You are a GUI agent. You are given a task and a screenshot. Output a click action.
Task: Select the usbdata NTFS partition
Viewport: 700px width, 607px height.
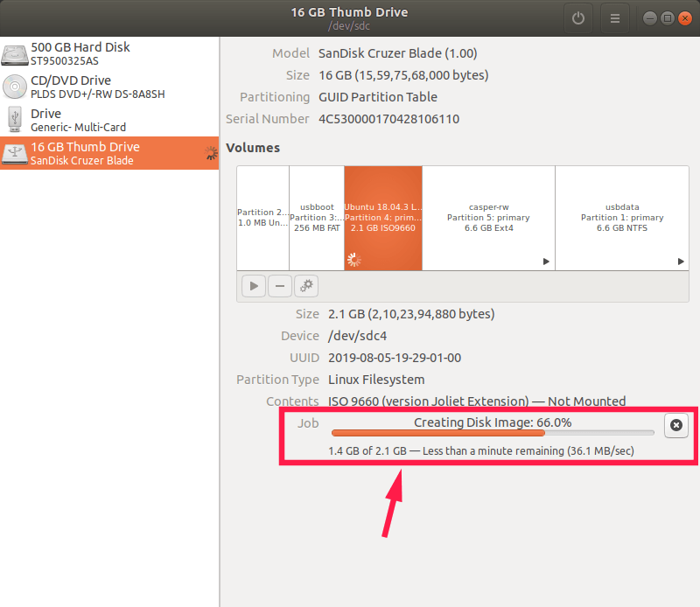pyautogui.click(x=621, y=218)
